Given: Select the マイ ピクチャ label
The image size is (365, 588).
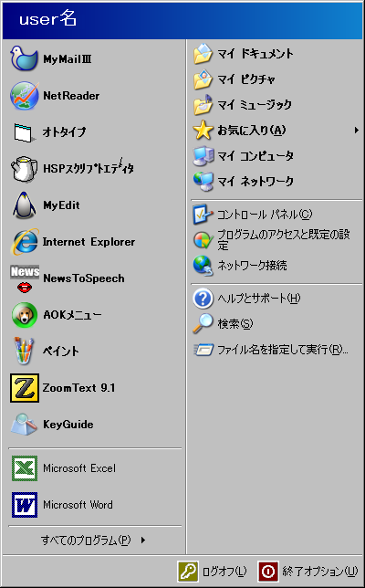Looking at the screenshot, I should click(x=246, y=79).
